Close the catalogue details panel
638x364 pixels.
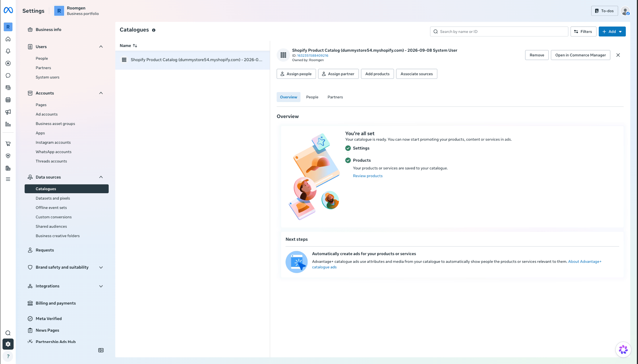click(618, 55)
